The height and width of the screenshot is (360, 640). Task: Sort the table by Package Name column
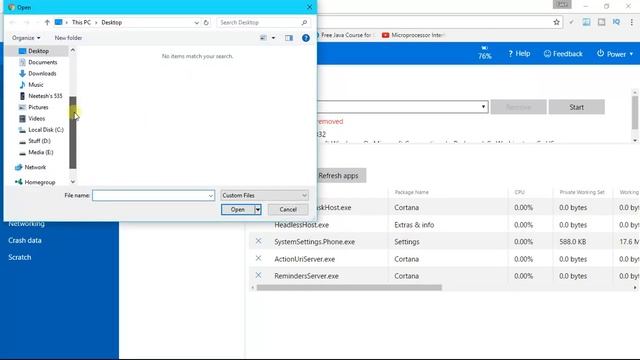click(x=411, y=192)
